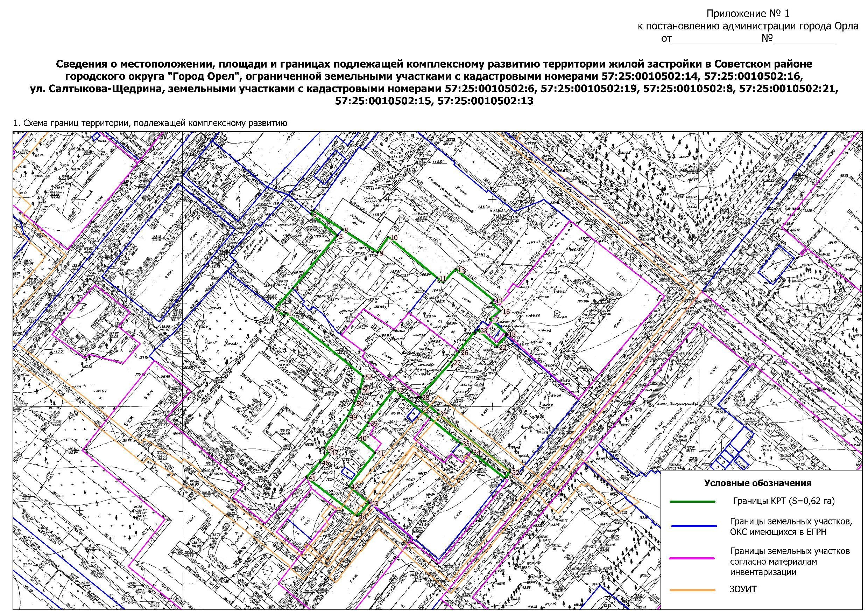Image resolution: width=868 pixels, height=614 pixels.
Task: Click boundary point number 28
Action: click(425, 398)
